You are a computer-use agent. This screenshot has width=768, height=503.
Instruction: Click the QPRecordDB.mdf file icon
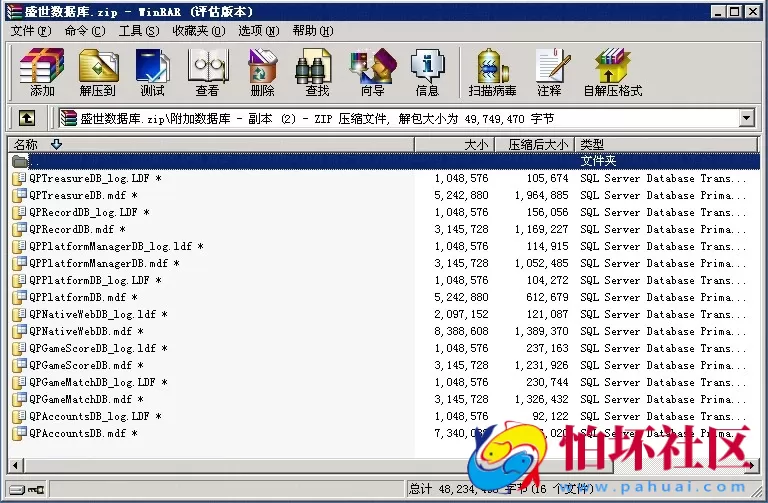[x=19, y=229]
